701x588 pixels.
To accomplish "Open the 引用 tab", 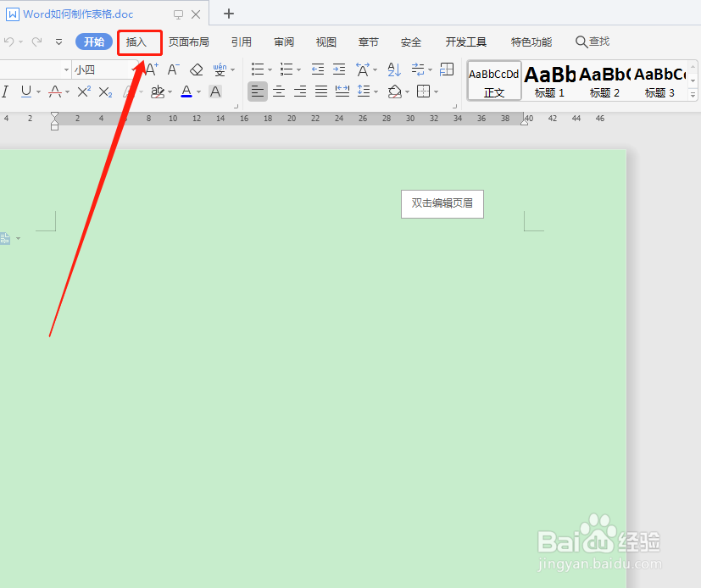I will (x=242, y=42).
